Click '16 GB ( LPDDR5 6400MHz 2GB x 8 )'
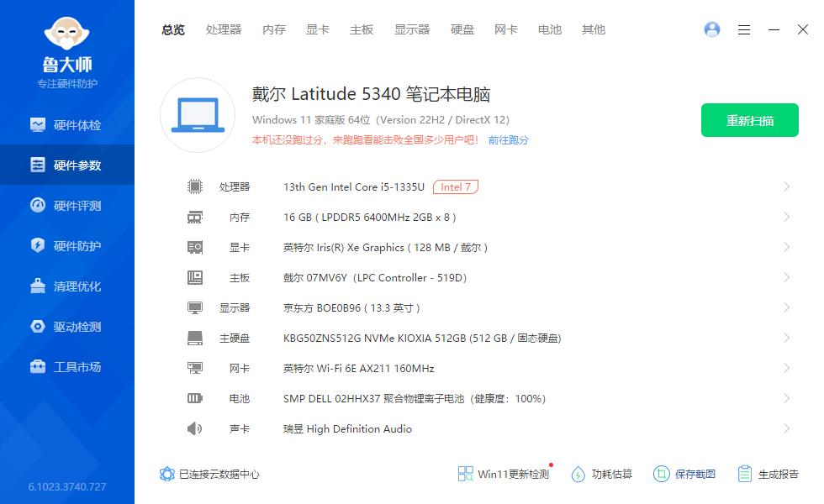824x504 pixels. tap(369, 218)
